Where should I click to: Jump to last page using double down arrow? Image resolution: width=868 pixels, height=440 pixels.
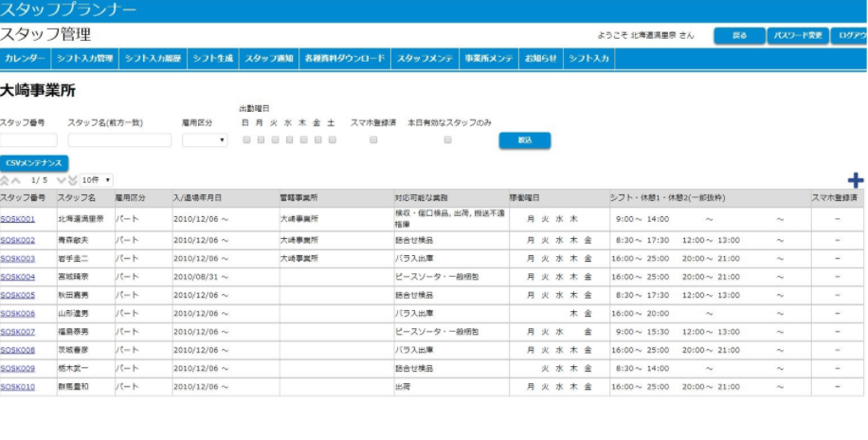(x=72, y=180)
